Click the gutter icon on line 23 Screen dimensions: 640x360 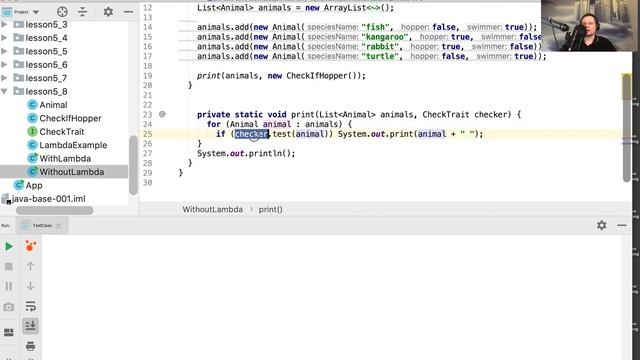(x=162, y=114)
